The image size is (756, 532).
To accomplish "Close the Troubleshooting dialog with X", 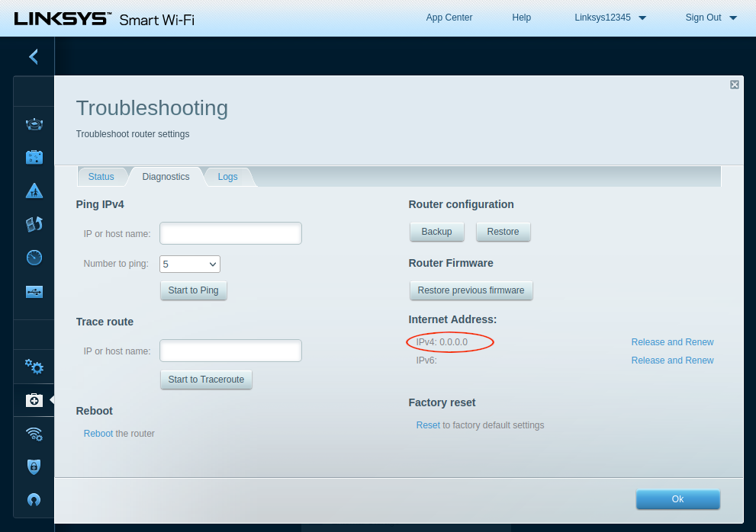I will click(x=734, y=85).
